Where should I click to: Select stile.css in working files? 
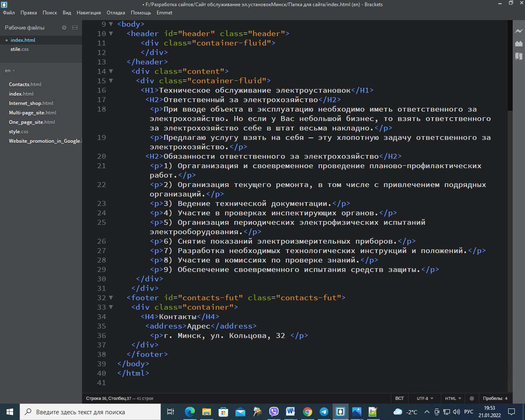[x=20, y=49]
